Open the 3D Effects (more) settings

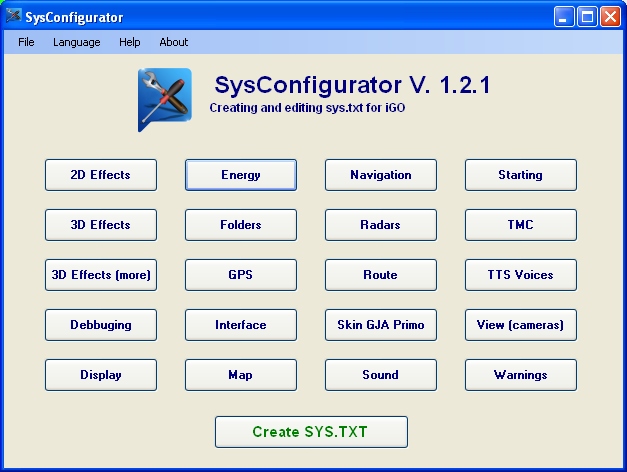(101, 275)
